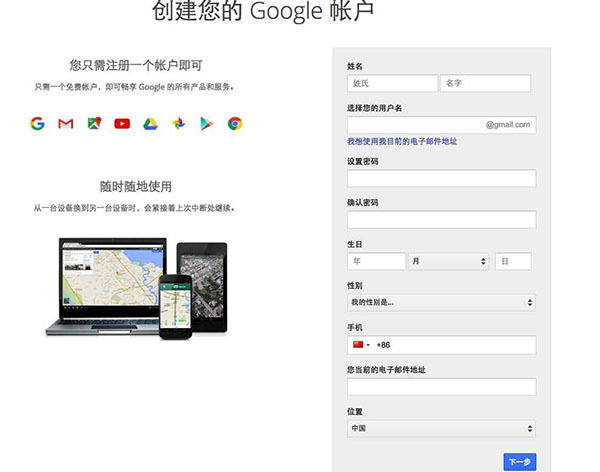Click the Google Play store icon

point(207,124)
